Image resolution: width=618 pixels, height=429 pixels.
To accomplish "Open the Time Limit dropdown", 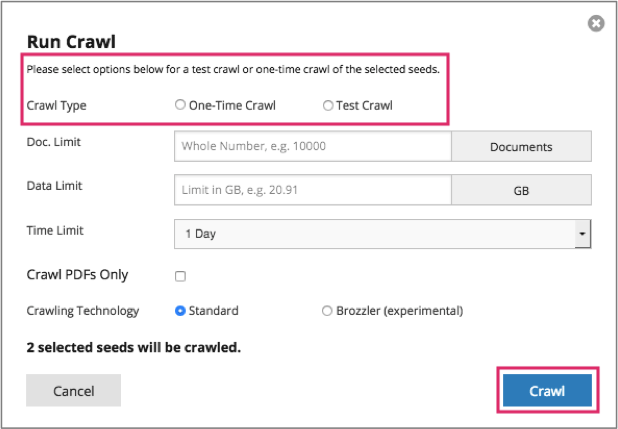I will coord(383,233).
